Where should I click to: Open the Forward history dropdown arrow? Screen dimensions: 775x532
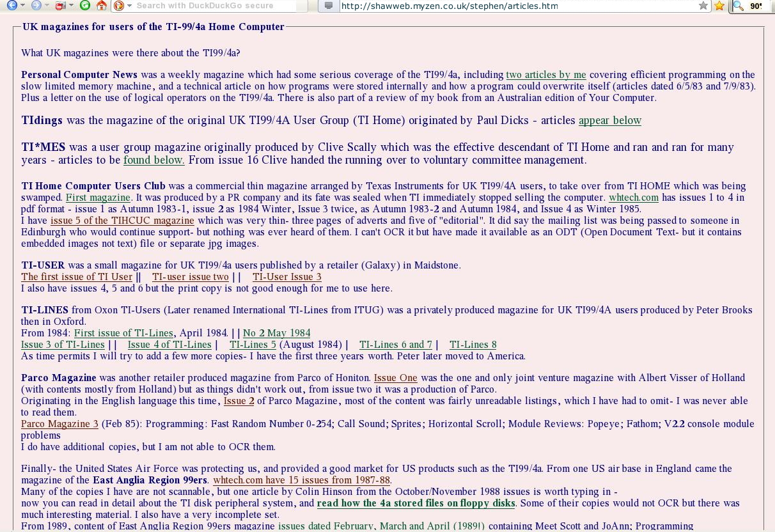(47, 5)
